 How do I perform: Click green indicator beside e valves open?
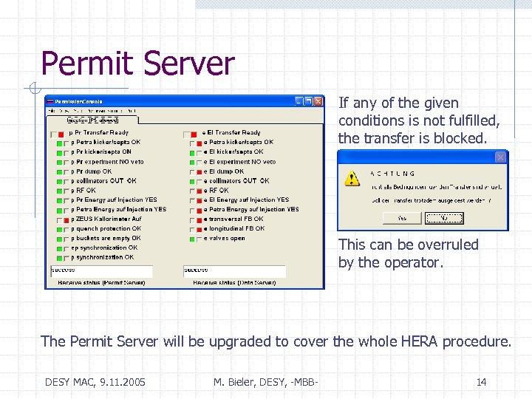coord(192,239)
